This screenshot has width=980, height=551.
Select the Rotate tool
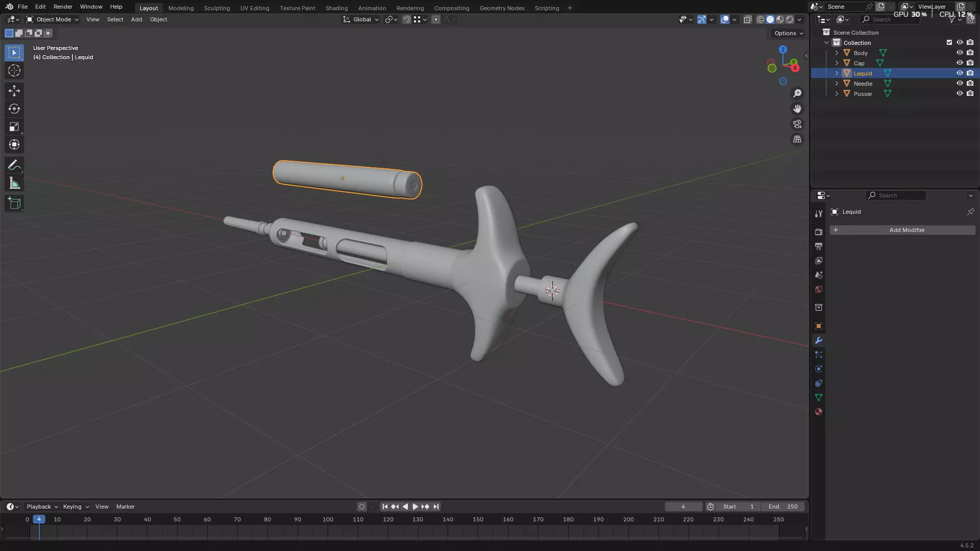pos(14,109)
